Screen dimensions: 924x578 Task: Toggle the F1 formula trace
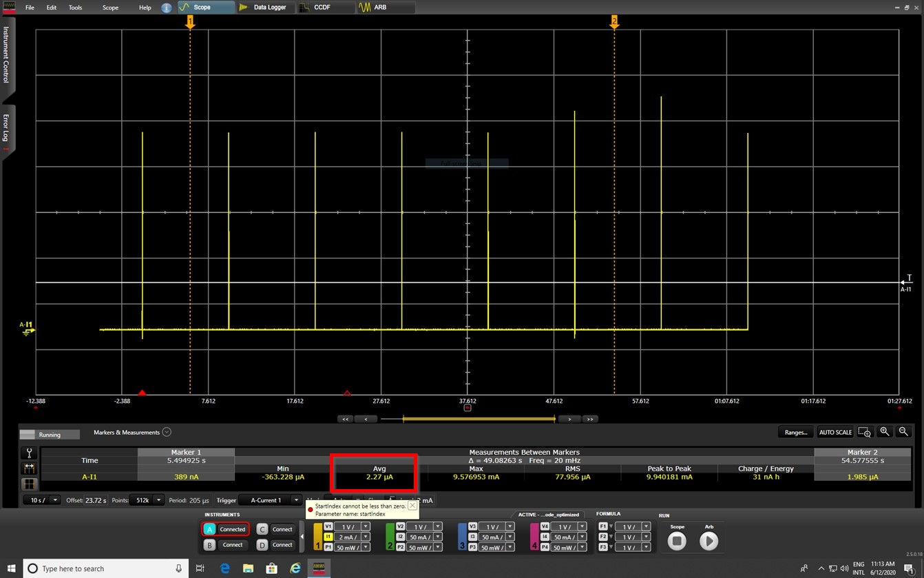[x=604, y=526]
